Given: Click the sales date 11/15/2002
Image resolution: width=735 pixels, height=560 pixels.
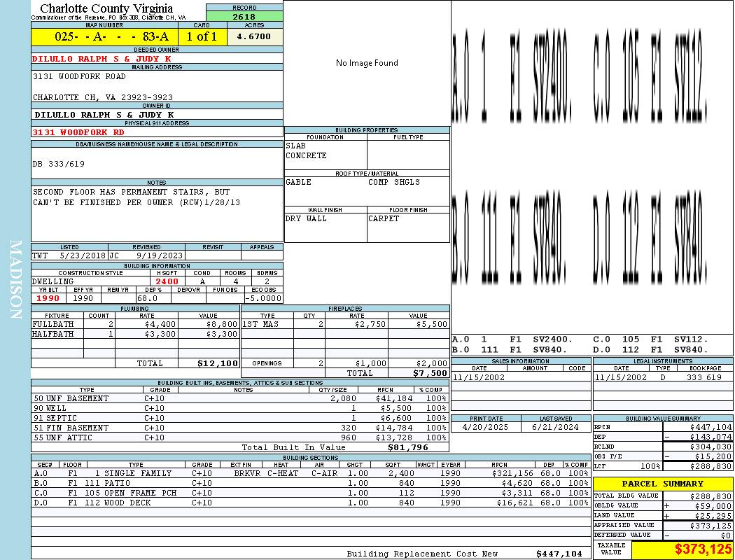Looking at the screenshot, I should [479, 377].
